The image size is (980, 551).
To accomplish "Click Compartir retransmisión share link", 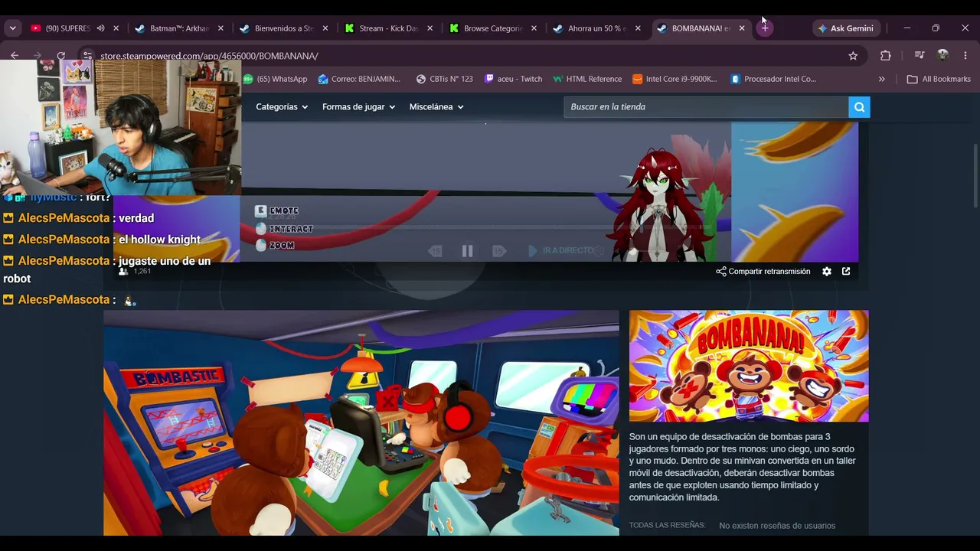I will (x=763, y=272).
